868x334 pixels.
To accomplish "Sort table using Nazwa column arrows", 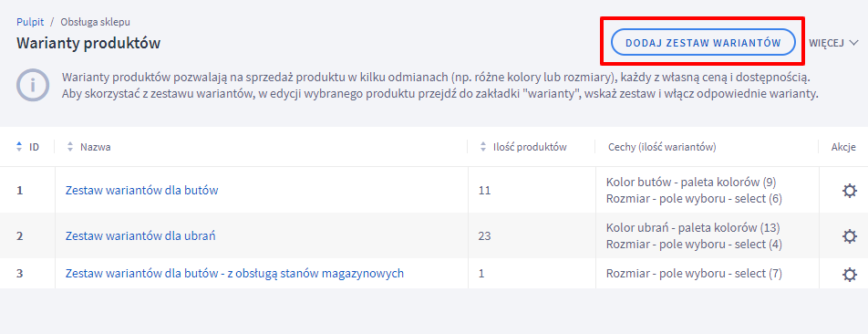I will tap(69, 147).
